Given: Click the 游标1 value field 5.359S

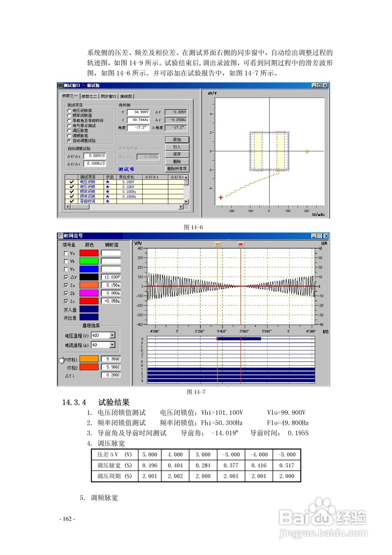Looking at the screenshot, I should [x=111, y=359].
